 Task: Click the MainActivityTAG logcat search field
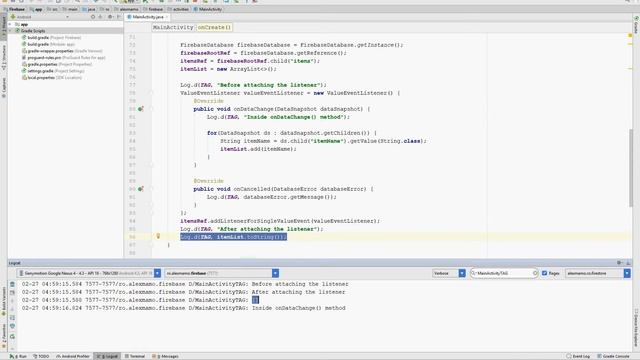505,273
